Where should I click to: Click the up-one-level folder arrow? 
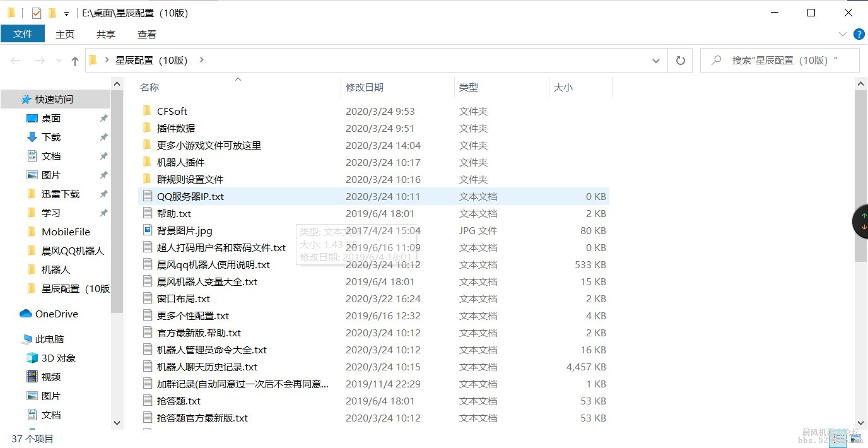(x=74, y=60)
